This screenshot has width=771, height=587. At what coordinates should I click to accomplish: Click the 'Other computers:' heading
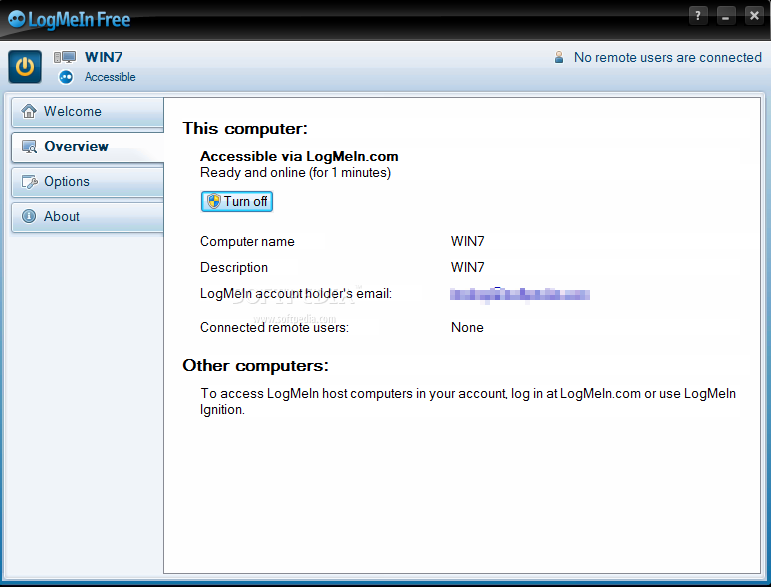point(255,365)
